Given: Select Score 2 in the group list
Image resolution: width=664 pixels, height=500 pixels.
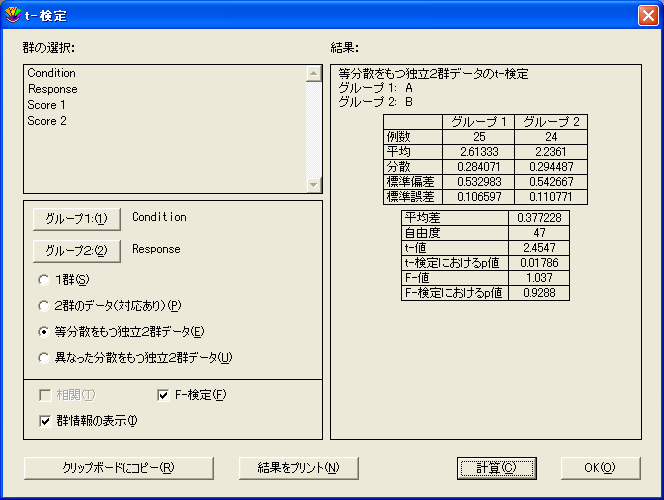Looking at the screenshot, I should pos(47,121).
